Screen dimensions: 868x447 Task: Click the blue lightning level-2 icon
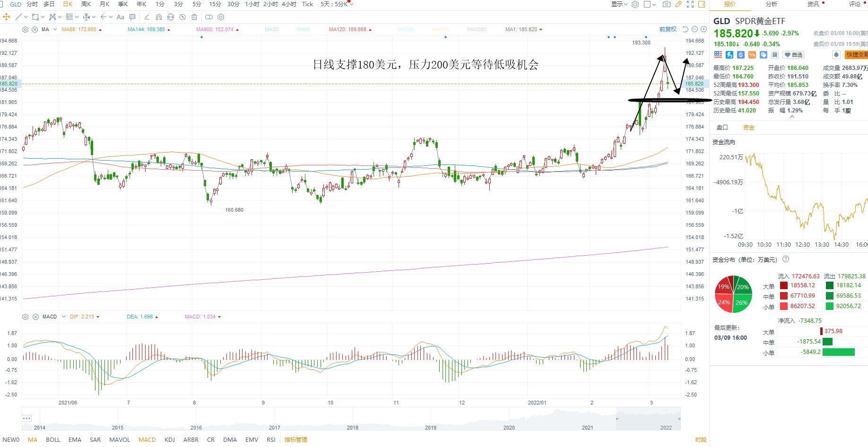[729, 55]
